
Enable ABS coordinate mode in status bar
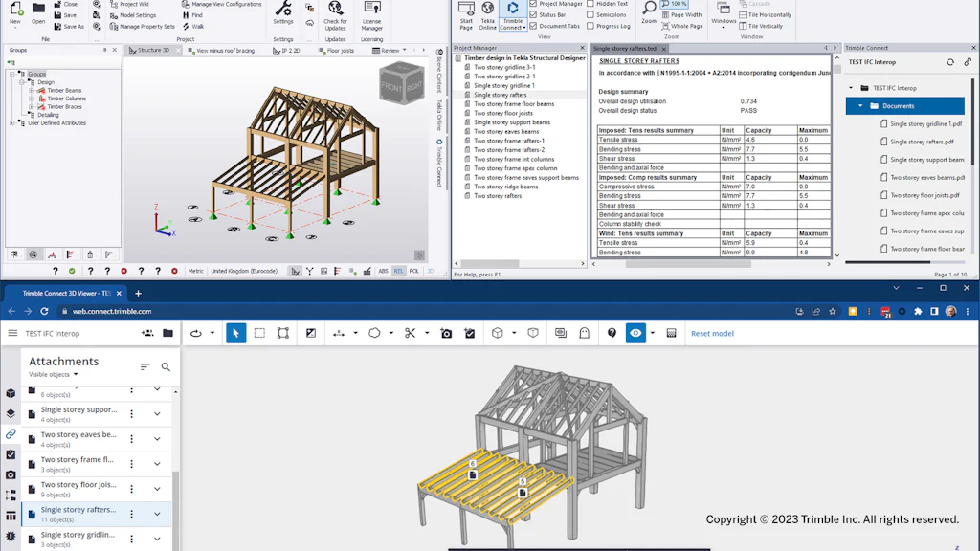[x=383, y=271]
